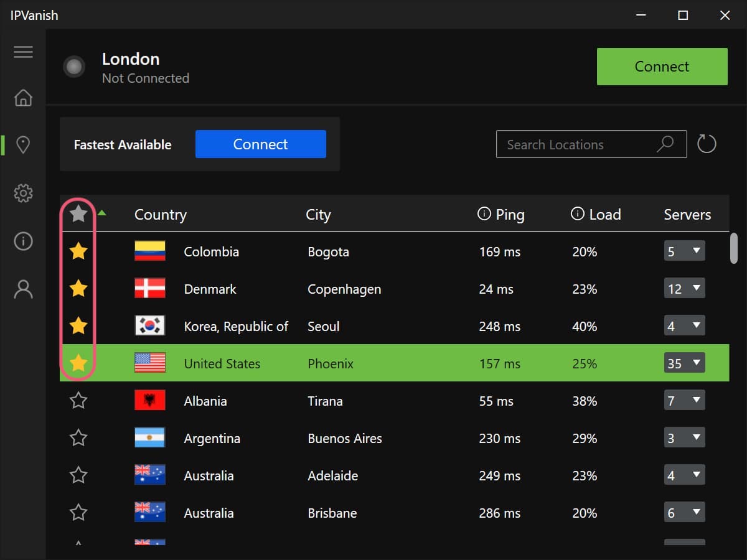747x560 pixels.
Task: Expand United States servers dropdown showing 35
Action: point(684,363)
